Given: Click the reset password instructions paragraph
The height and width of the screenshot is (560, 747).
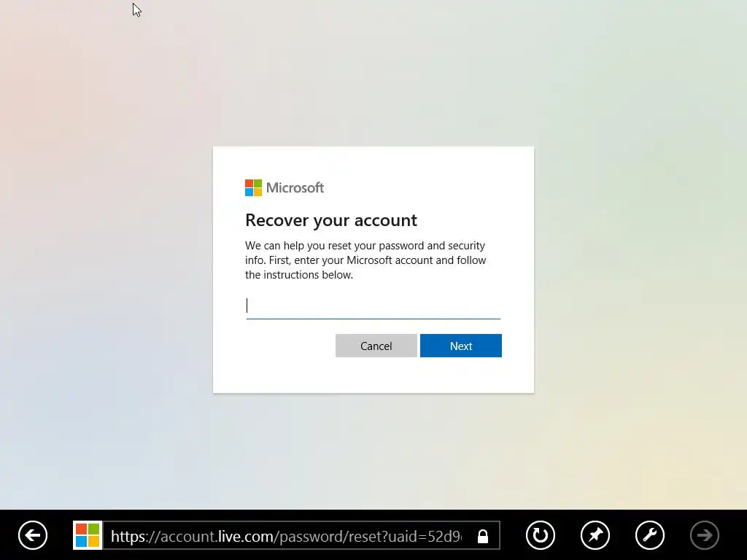Looking at the screenshot, I should click(x=365, y=260).
